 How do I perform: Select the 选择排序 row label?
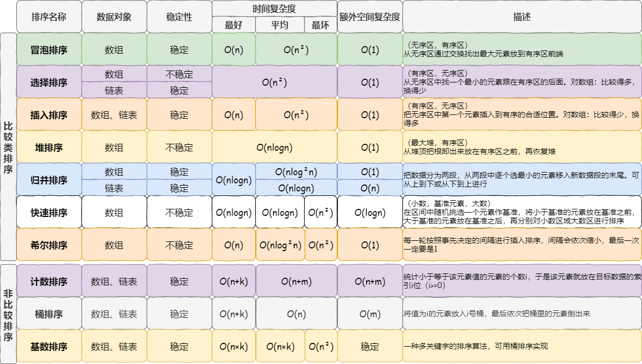49,82
